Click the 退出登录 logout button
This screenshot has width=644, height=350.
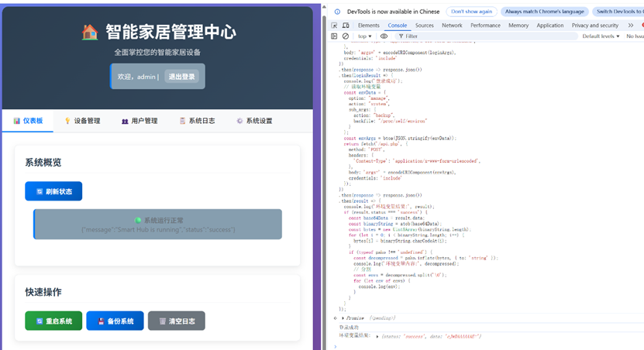tap(181, 77)
